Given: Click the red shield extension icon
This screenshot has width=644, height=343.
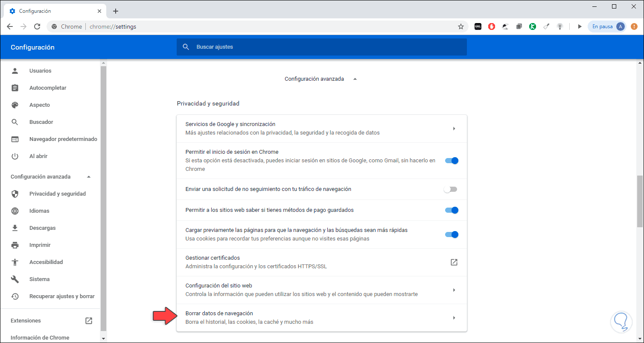Looking at the screenshot, I should pos(492,26).
